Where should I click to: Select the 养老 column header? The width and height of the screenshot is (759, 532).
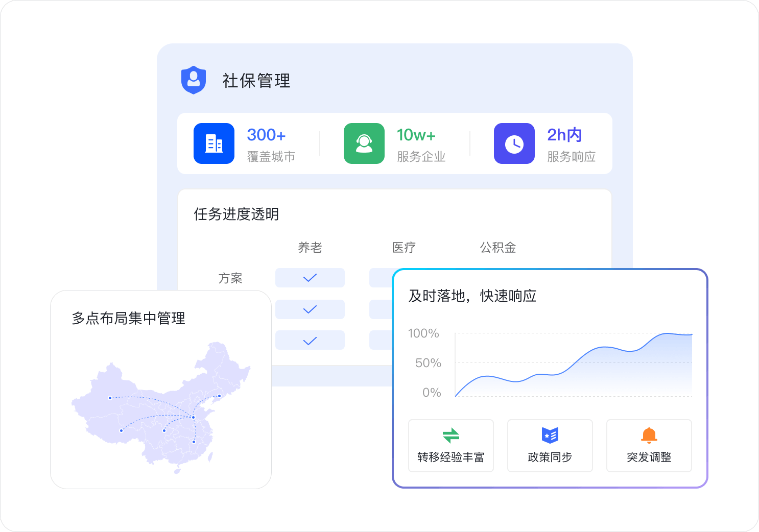[x=310, y=248]
